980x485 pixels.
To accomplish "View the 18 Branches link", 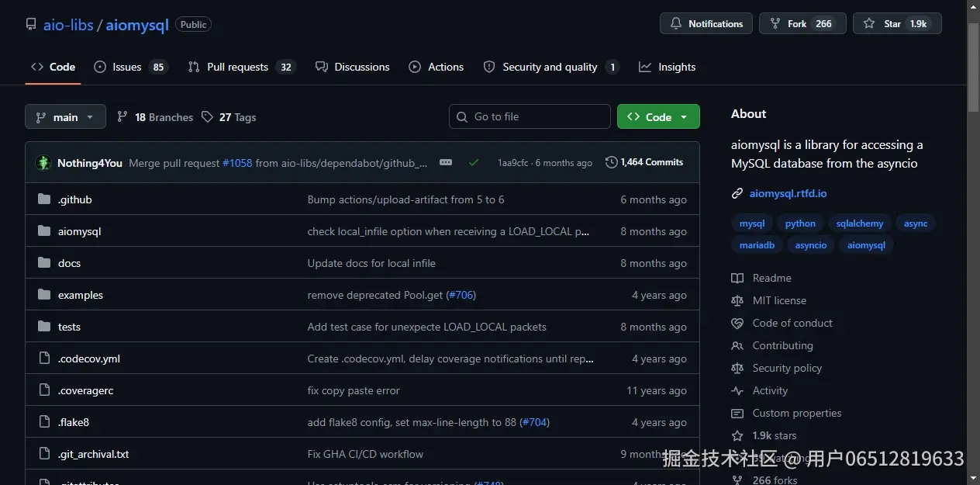I will (x=155, y=117).
